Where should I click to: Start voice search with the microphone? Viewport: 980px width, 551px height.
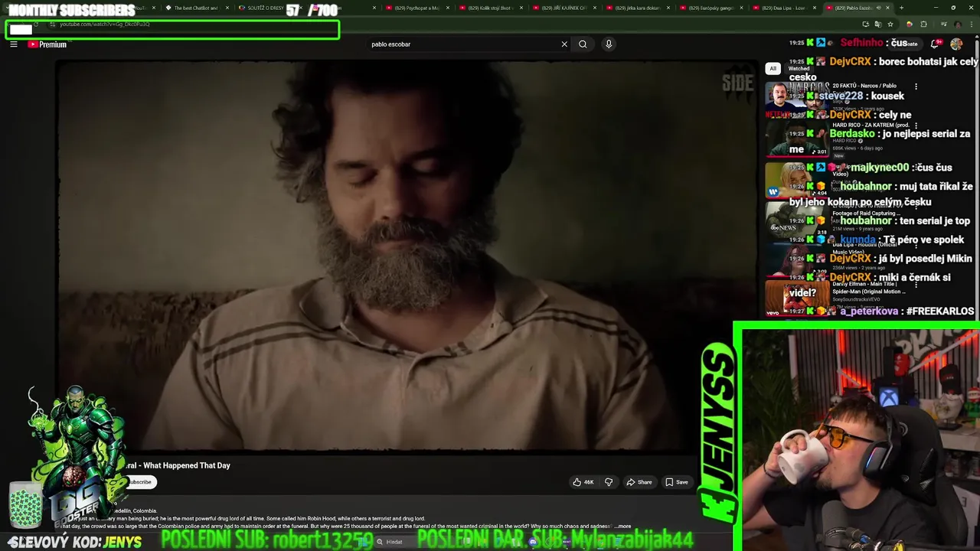point(609,44)
